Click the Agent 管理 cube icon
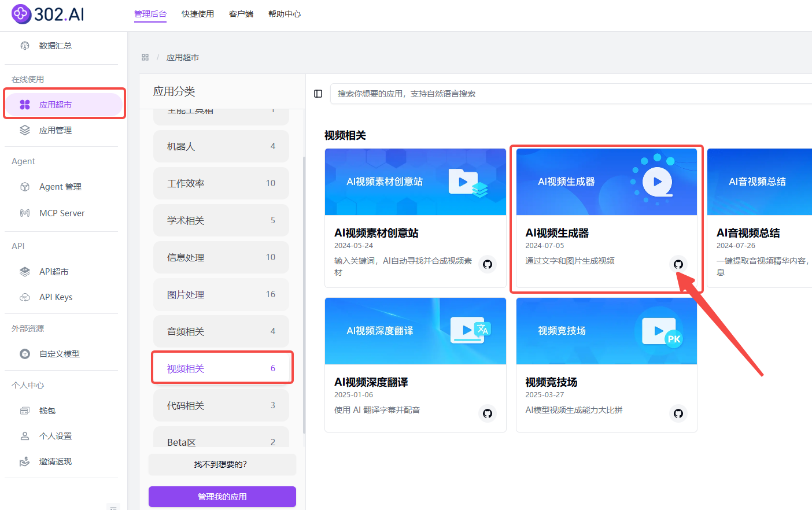 25,187
